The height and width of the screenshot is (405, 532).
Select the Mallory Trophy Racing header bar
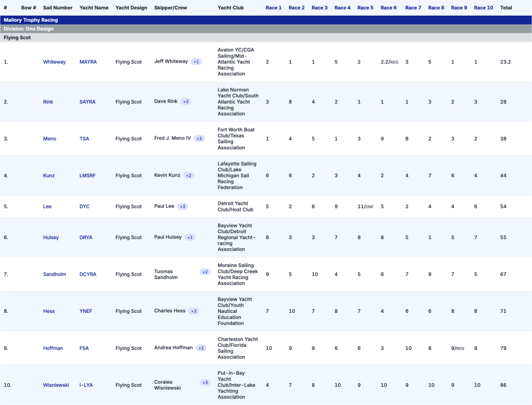266,20
